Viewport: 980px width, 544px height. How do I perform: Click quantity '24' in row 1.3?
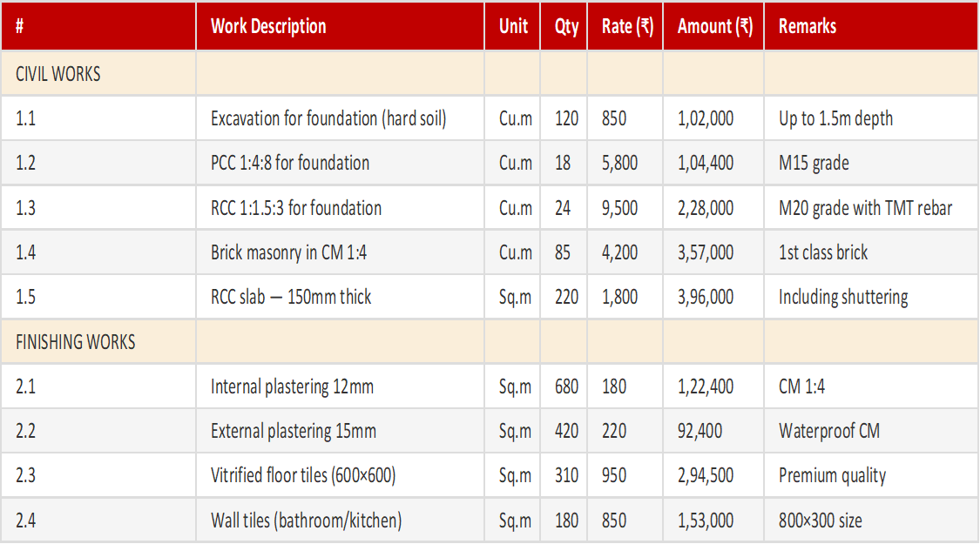click(563, 208)
